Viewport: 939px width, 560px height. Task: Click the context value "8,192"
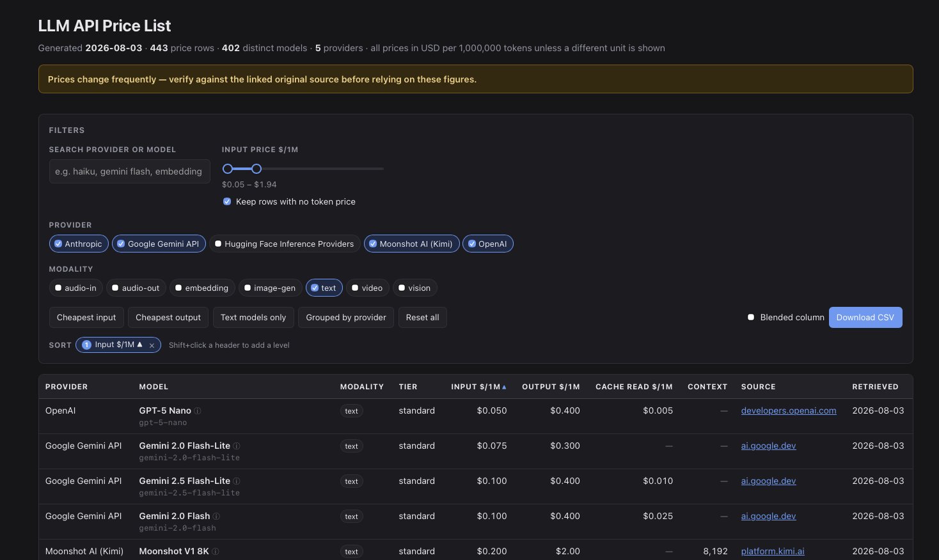715,552
